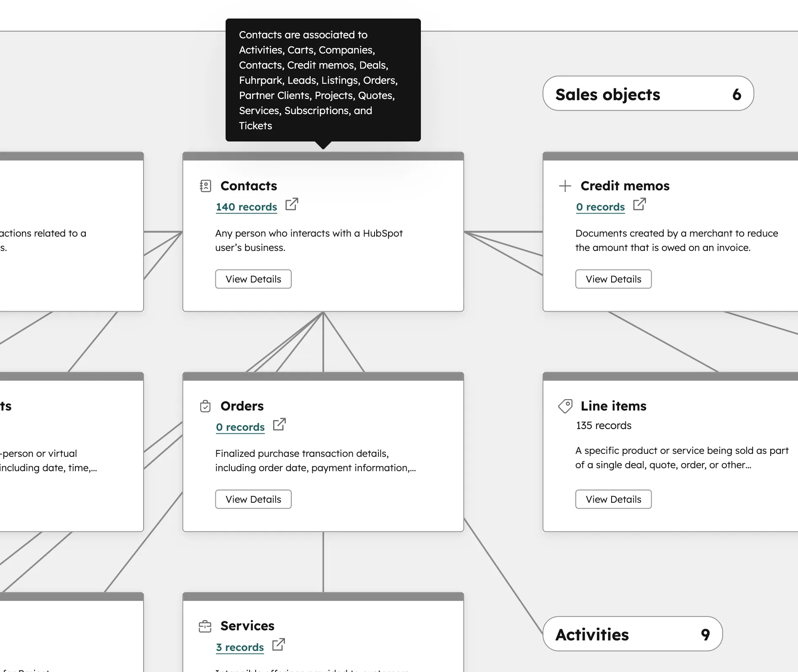
Task: Open Orders records via its external link icon
Action: (279, 425)
